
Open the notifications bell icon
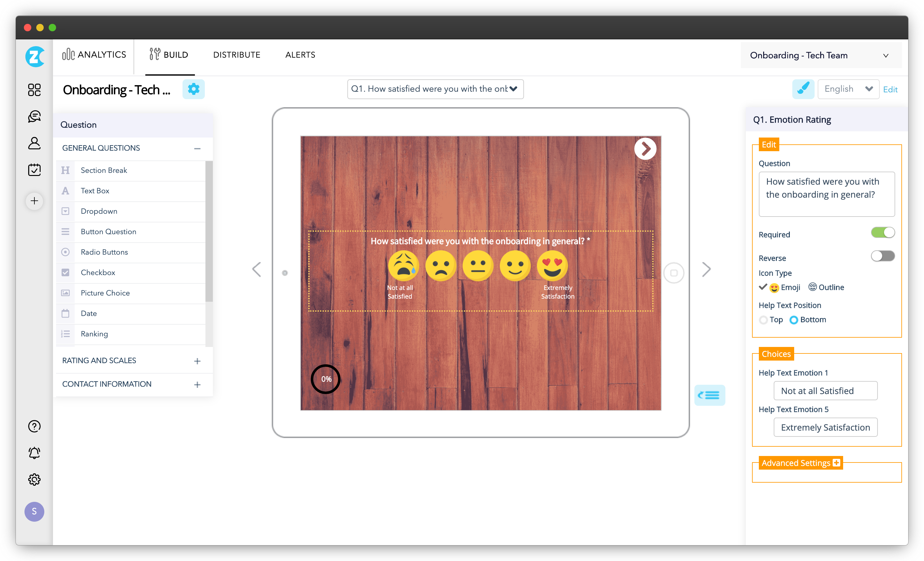click(34, 453)
